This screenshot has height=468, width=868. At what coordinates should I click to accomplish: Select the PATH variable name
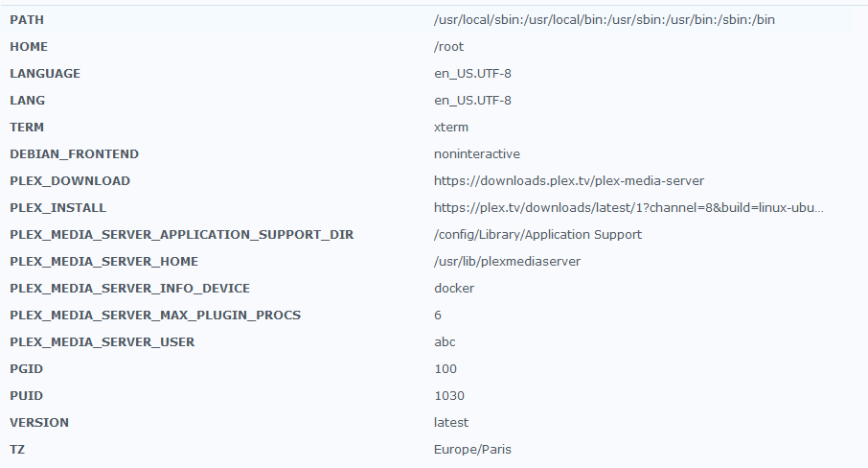27,20
